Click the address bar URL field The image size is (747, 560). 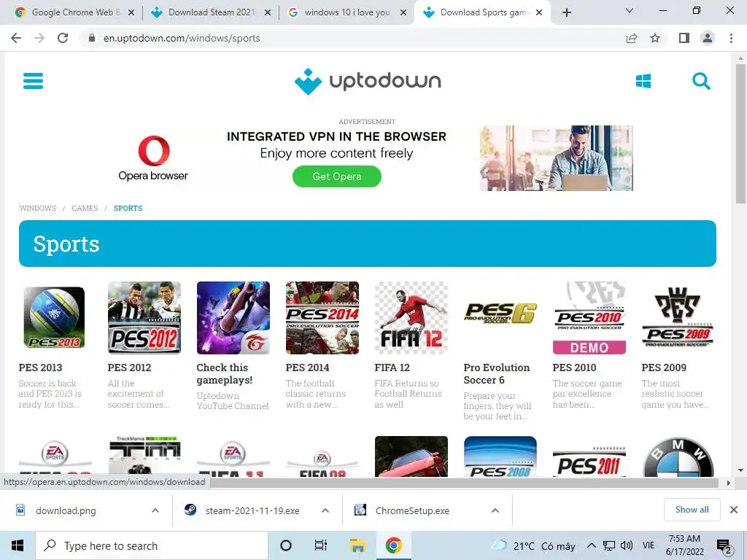coord(352,38)
